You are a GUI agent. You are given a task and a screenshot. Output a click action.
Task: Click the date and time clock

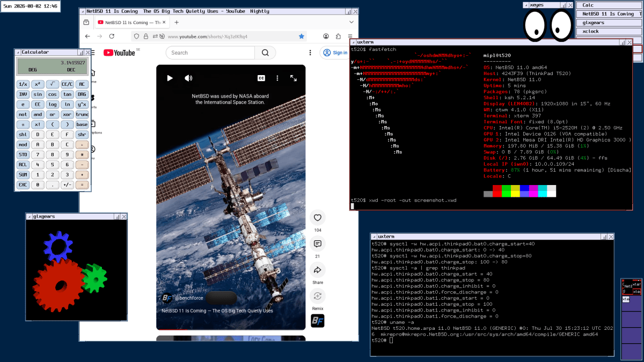tap(30, 6)
